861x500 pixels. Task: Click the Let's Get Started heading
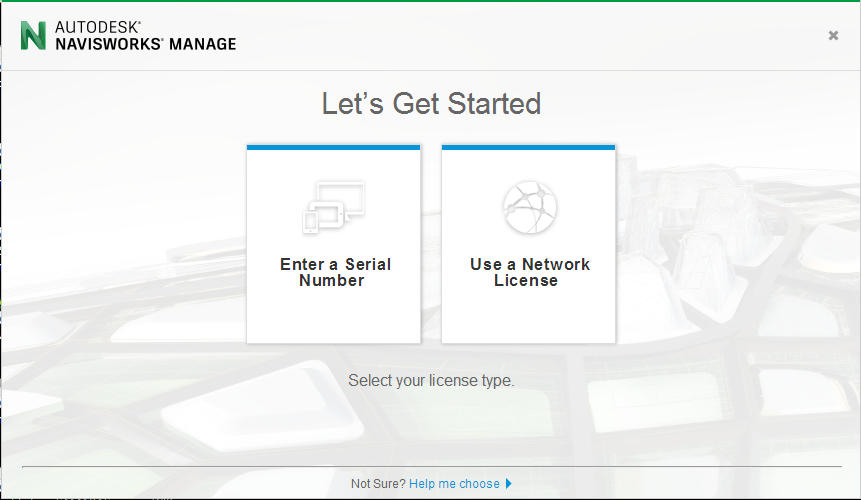point(431,103)
